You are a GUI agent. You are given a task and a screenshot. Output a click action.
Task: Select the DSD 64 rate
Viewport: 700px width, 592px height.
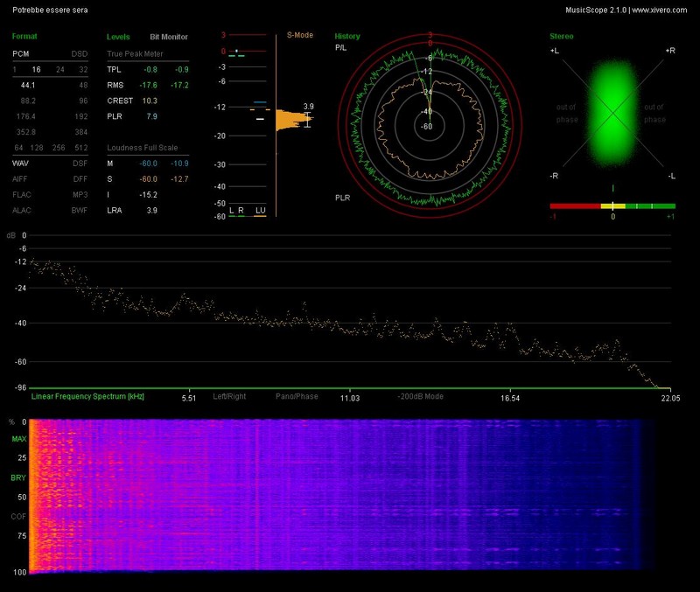pos(18,148)
